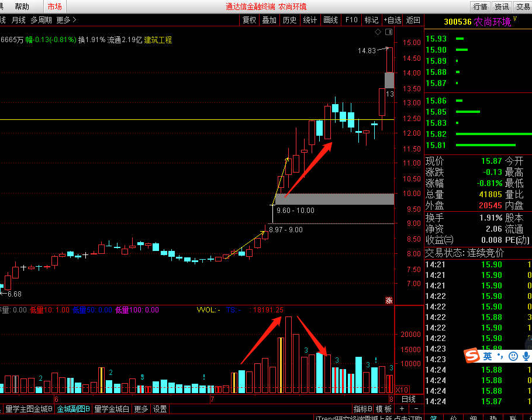Open 行情 quotes button
The height and width of the screenshot is (420, 532).
coord(480,6)
